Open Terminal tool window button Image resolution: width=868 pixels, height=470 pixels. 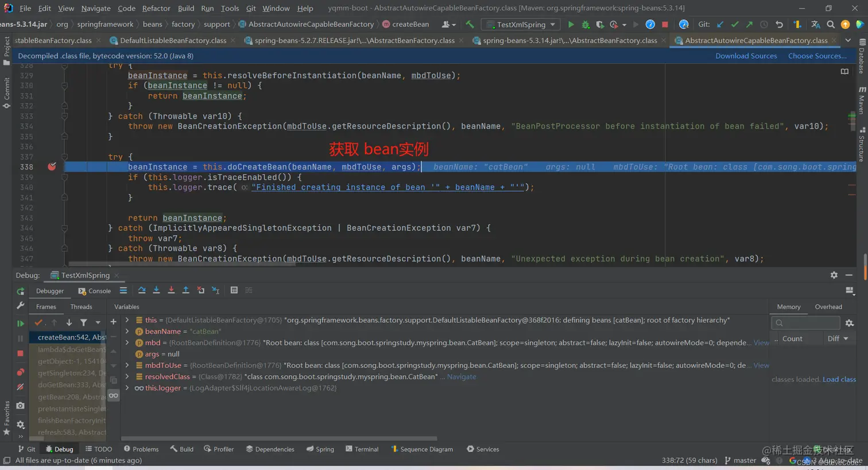point(362,449)
